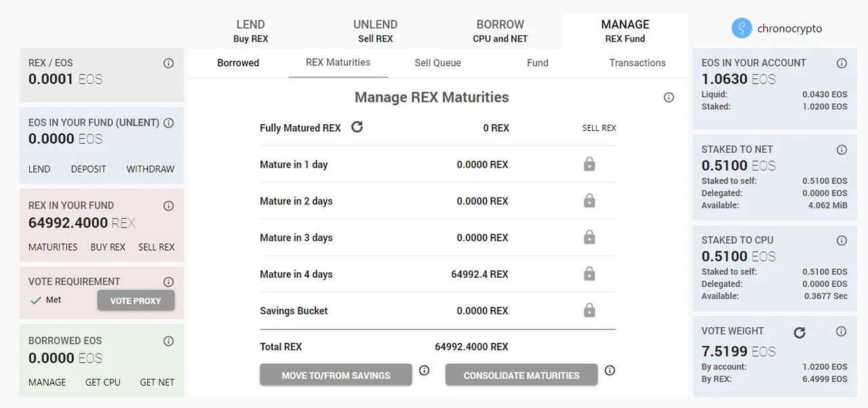
Task: Refresh Fully Matured REX with reload icon
Action: pyautogui.click(x=357, y=127)
